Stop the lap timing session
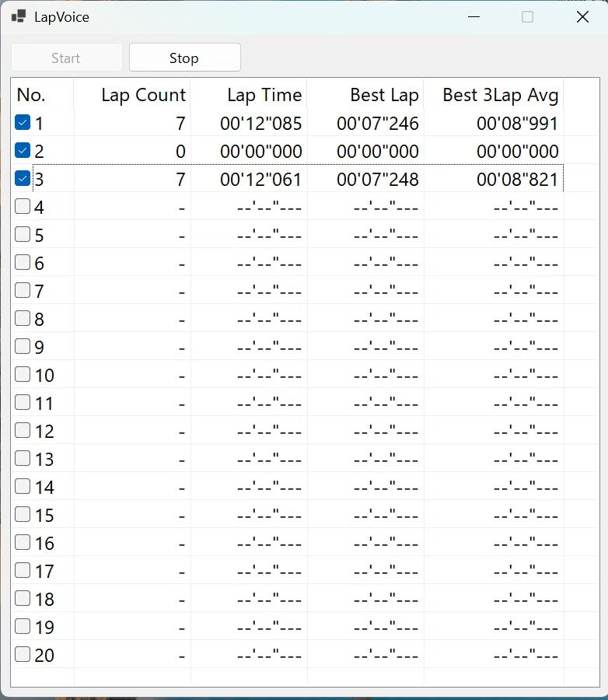The height and width of the screenshot is (700, 608). click(x=185, y=58)
